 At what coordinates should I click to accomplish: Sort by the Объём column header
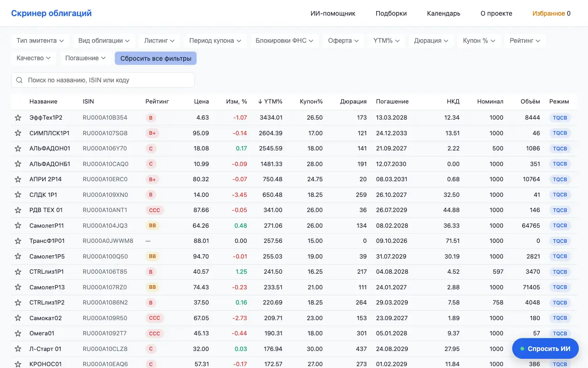click(x=531, y=102)
